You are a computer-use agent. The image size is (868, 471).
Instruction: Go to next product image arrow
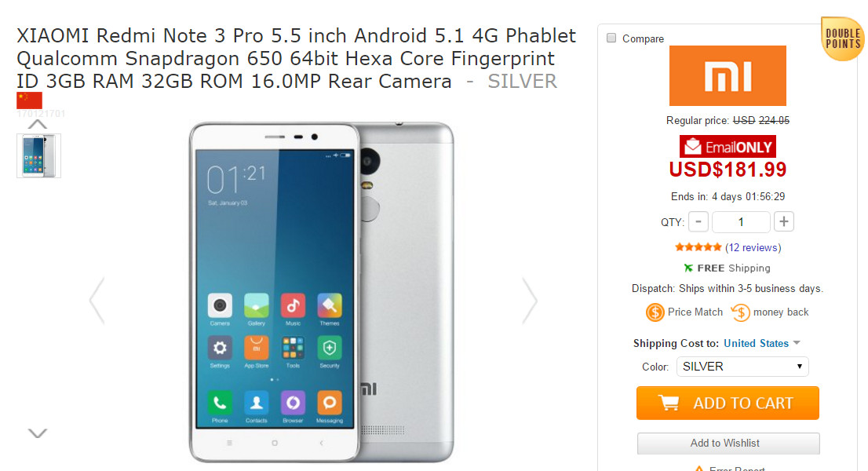click(x=530, y=301)
